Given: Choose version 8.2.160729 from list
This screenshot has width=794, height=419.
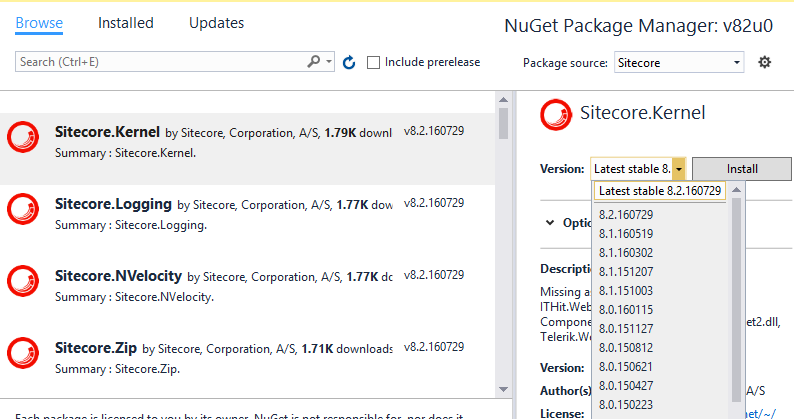Looking at the screenshot, I should [x=626, y=214].
